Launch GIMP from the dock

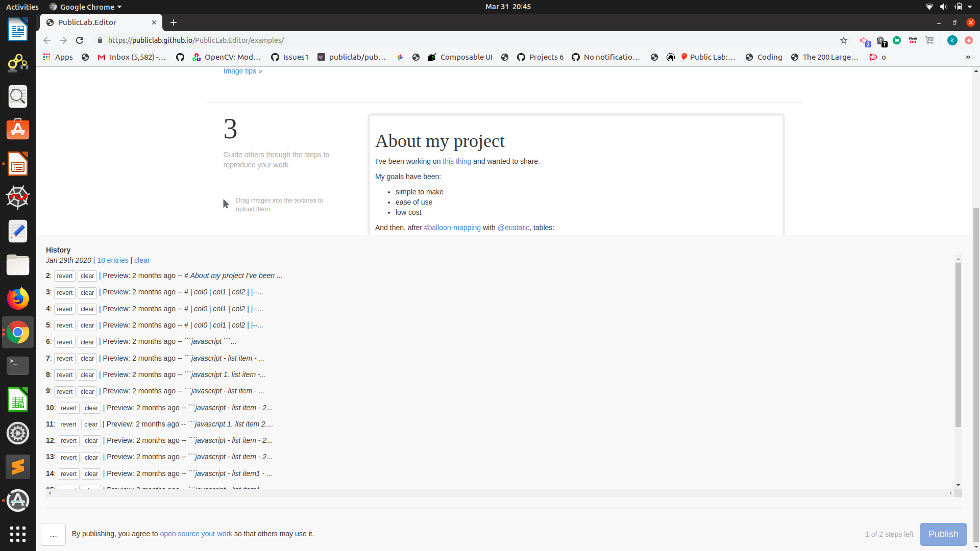(x=18, y=63)
